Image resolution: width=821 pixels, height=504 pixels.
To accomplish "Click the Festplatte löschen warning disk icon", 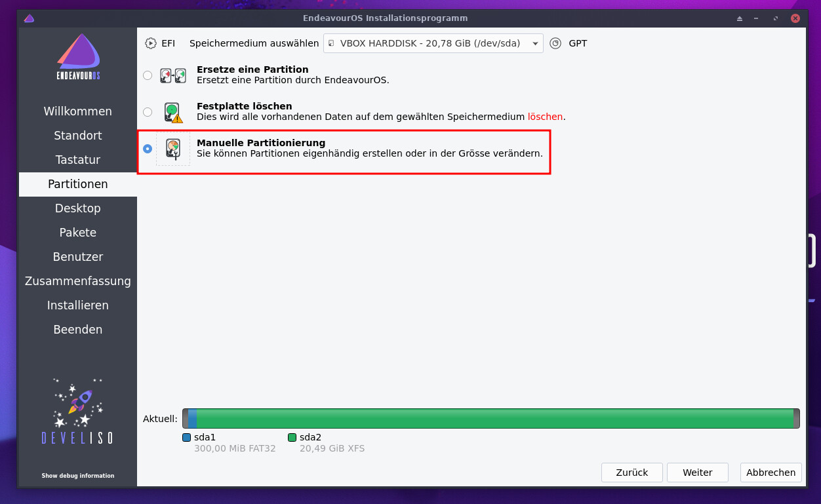I will click(173, 112).
